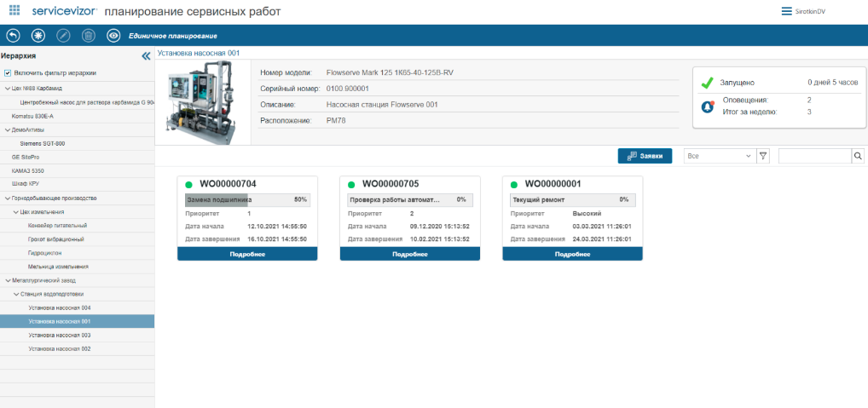Viewport: 868px width, 408px height.
Task: Click green status dot of WO00000704
Action: [x=188, y=185]
